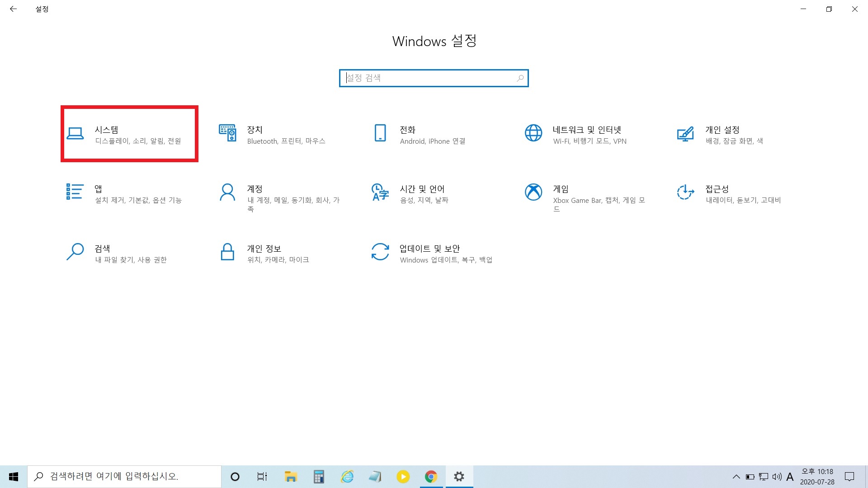The width and height of the screenshot is (868, 488).
Task: Open the volume control in system tray
Action: coord(777,477)
